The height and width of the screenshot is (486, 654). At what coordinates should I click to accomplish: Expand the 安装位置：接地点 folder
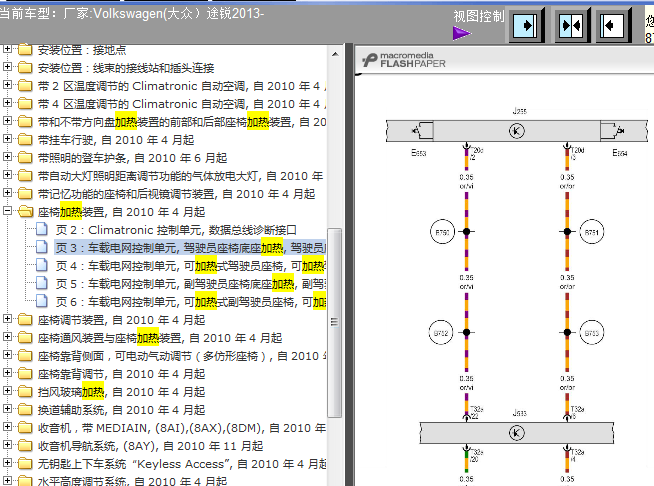(x=7, y=49)
